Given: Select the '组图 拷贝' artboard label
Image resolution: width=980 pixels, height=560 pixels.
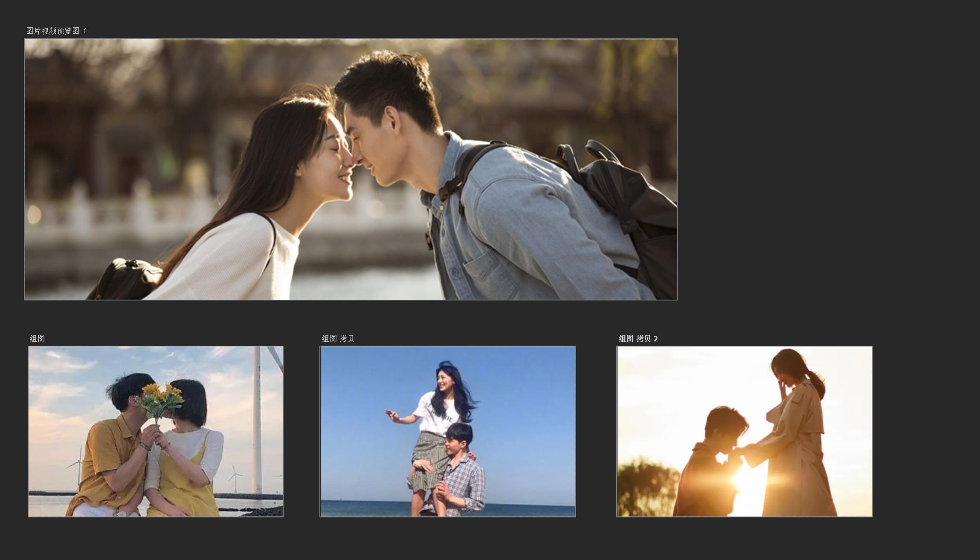Looking at the screenshot, I should coord(338,338).
